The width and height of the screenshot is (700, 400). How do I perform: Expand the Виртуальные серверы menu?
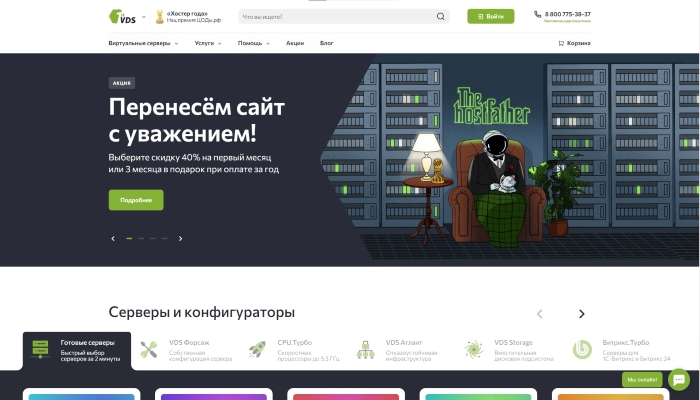[x=143, y=43]
